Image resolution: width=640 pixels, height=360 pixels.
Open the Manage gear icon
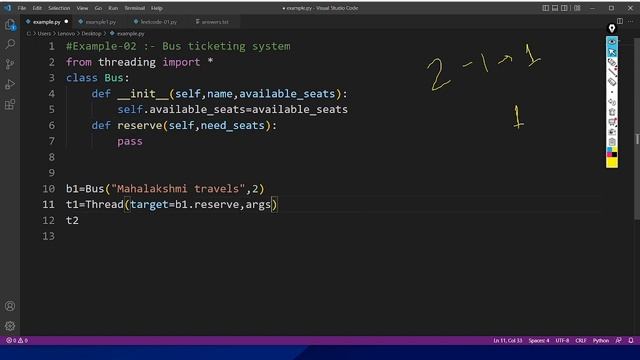(x=10, y=326)
